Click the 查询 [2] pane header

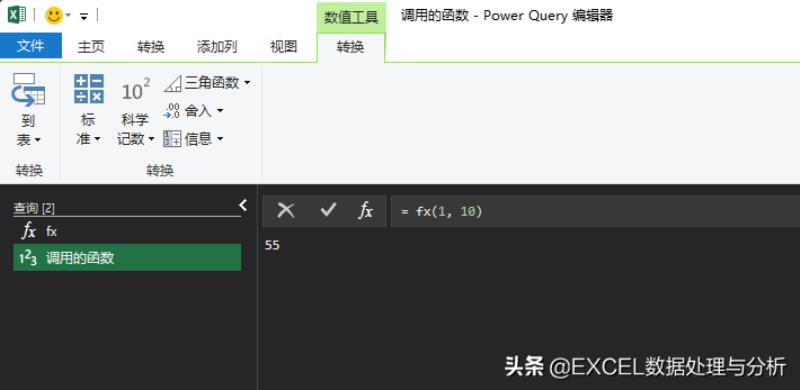pyautogui.click(x=34, y=208)
